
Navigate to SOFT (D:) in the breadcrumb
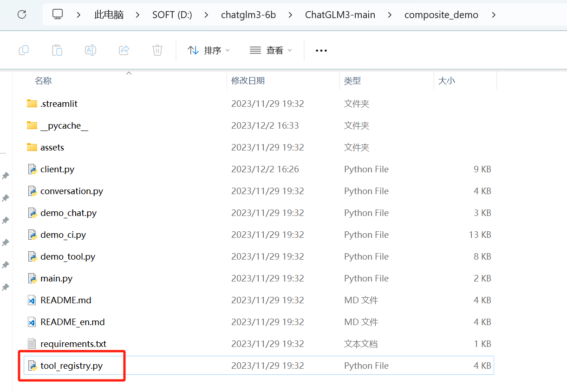(172, 15)
